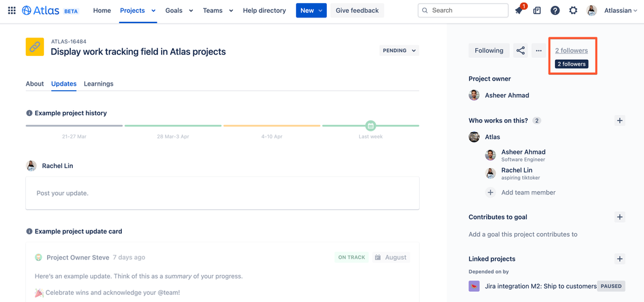Viewport: 644px width, 302px height.
Task: Click the search magnifier icon
Action: click(425, 11)
